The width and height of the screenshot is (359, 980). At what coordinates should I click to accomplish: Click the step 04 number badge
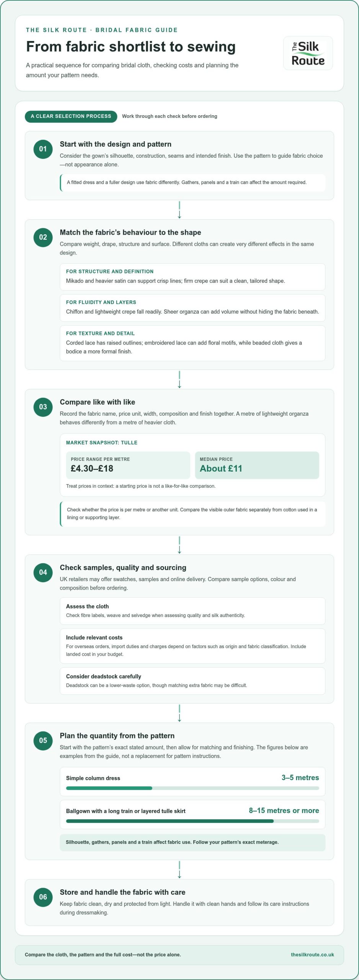43,572
